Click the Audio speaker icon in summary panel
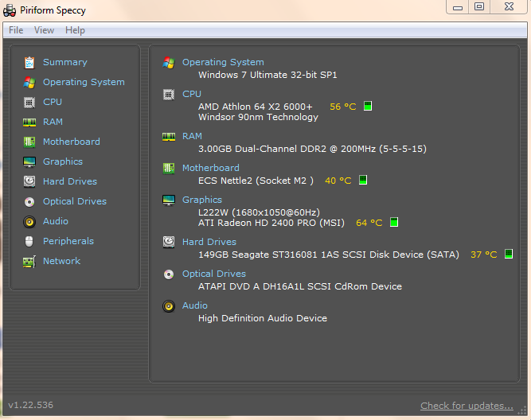The width and height of the screenshot is (531, 420). [169, 306]
